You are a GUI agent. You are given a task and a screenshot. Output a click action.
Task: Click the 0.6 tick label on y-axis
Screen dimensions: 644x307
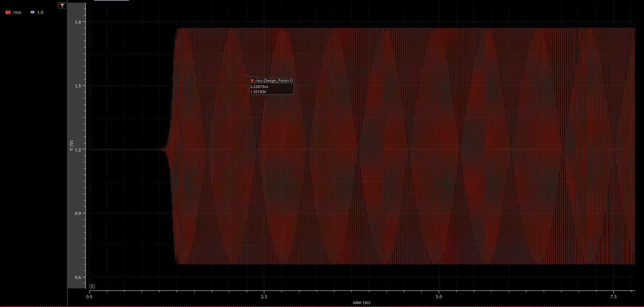coord(79,277)
